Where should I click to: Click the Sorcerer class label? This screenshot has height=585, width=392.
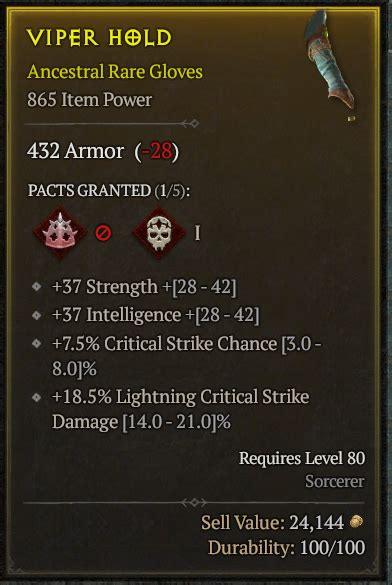click(x=335, y=481)
